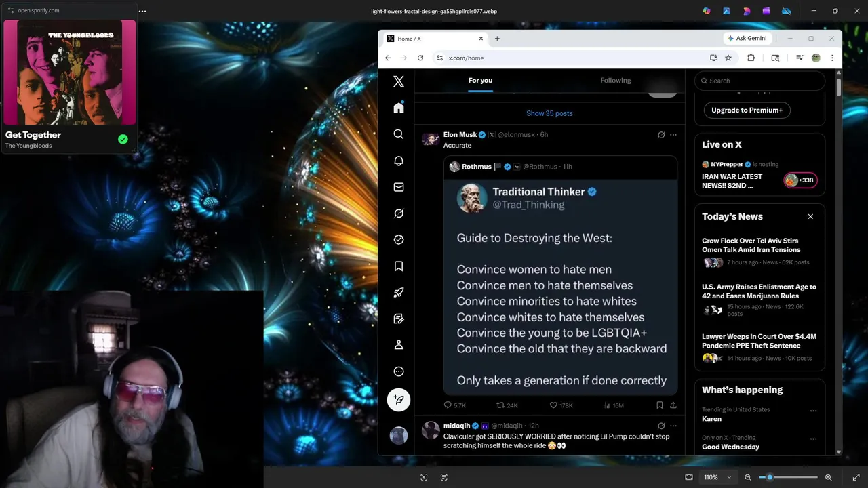The width and height of the screenshot is (868, 488).
Task: Open site information icon in address bar
Action: pos(439,58)
